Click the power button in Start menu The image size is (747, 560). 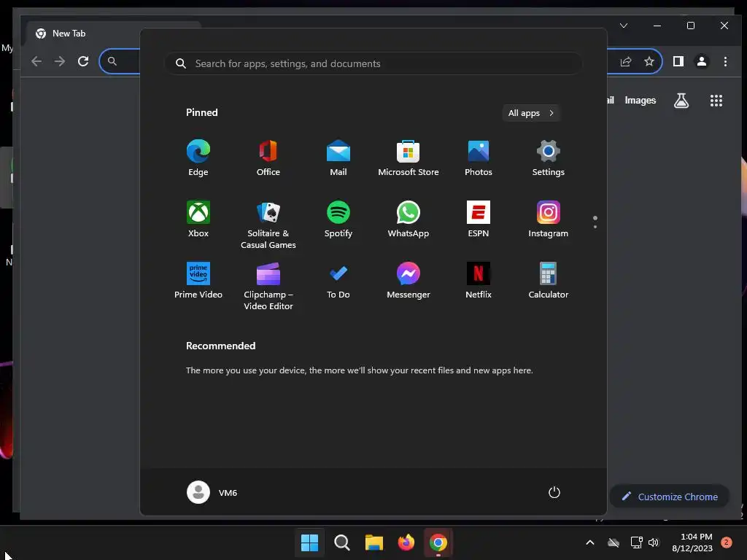[554, 492]
